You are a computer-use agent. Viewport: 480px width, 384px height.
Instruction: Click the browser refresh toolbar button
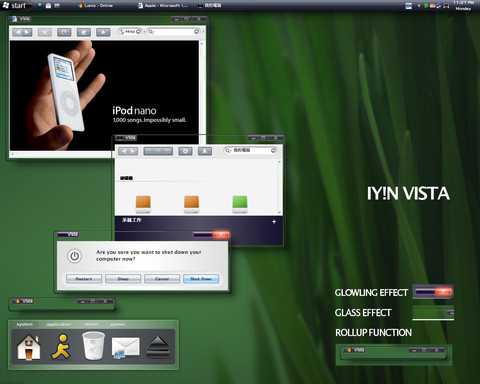click(64, 32)
